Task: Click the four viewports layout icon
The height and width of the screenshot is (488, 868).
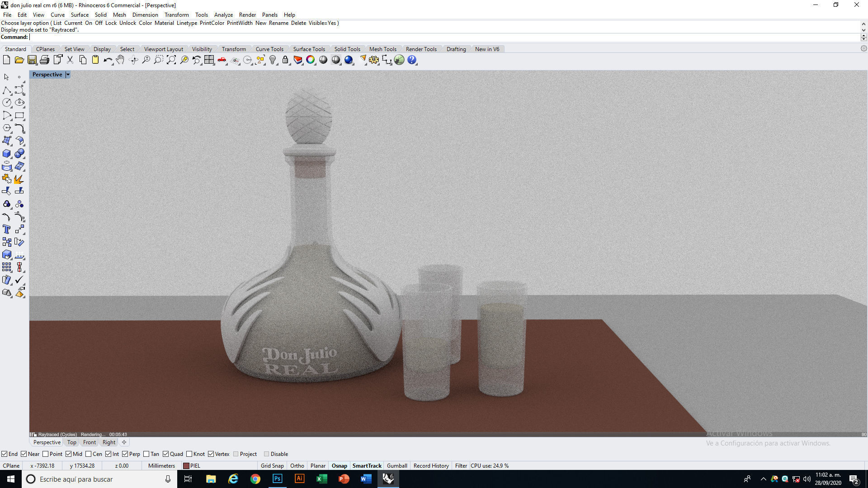Action: [209, 60]
